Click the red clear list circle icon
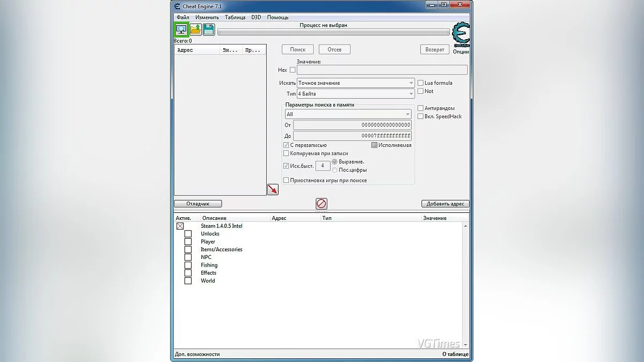 click(x=321, y=204)
